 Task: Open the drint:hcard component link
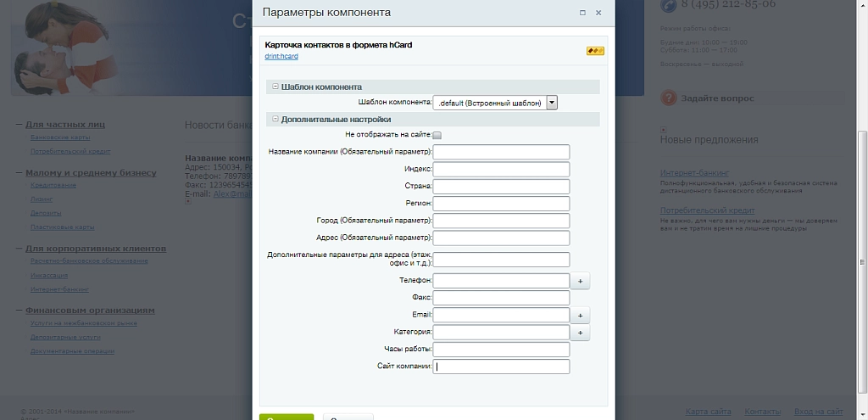pyautogui.click(x=281, y=57)
